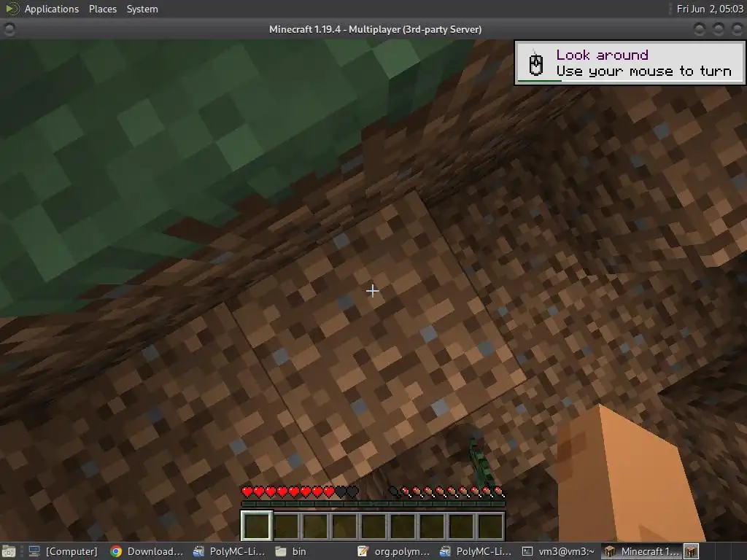Image resolution: width=747 pixels, height=560 pixels.
Task: Click 'Use your mouse to turn' hint text
Action: [643, 71]
